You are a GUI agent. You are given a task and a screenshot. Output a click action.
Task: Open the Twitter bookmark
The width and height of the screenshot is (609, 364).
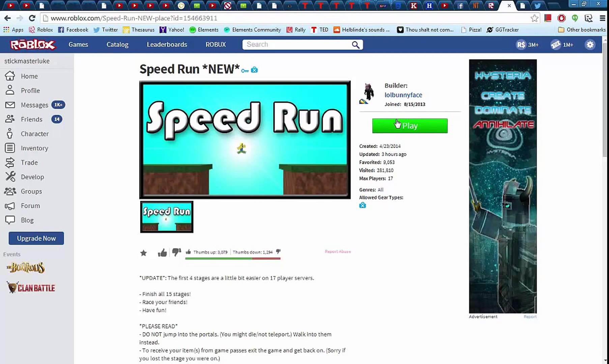coord(106,30)
